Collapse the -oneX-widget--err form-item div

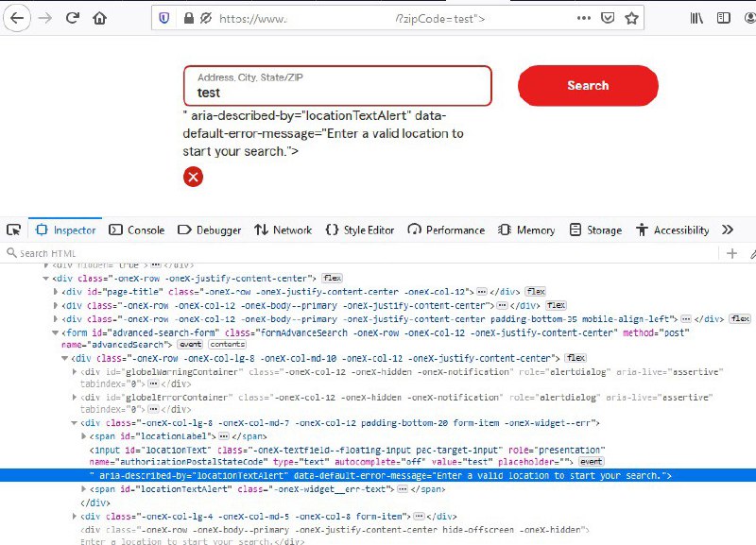coord(75,423)
